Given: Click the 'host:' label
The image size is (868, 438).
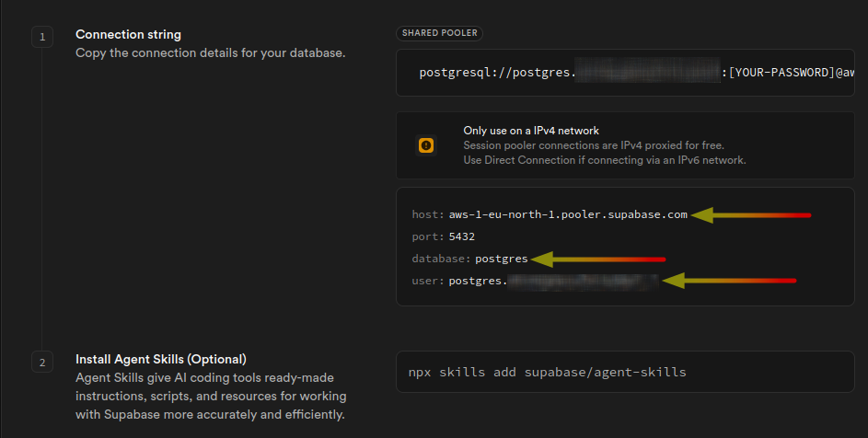Looking at the screenshot, I should (x=428, y=214).
